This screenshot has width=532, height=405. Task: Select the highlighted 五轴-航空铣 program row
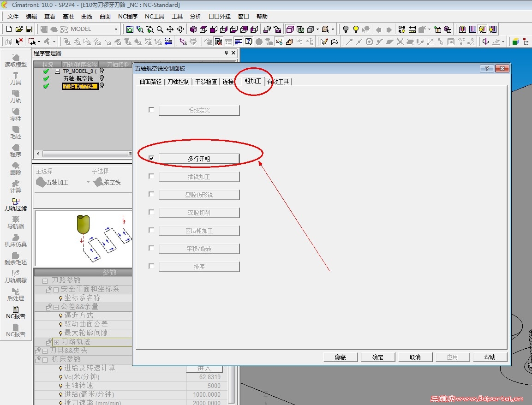pos(80,86)
